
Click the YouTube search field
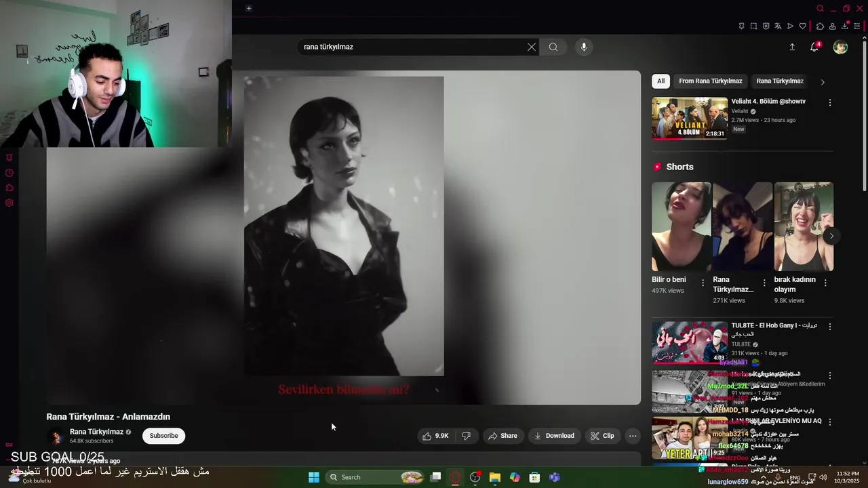[412, 47]
